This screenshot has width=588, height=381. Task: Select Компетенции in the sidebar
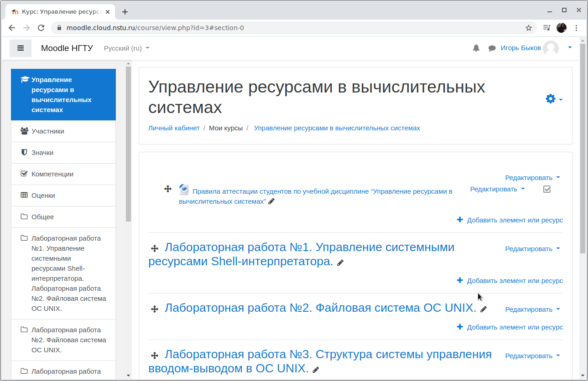click(x=63, y=174)
